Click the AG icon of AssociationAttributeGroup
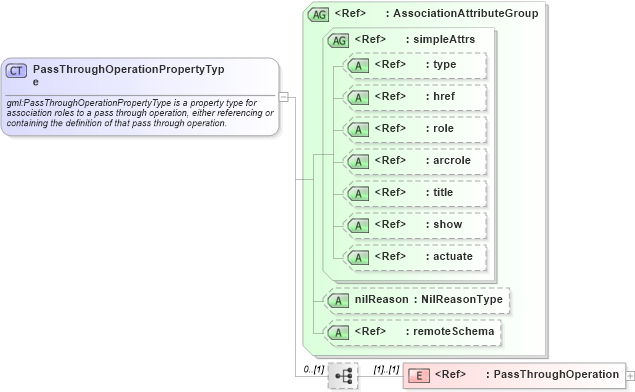Image resolution: width=635 pixels, height=392 pixels. [319, 15]
